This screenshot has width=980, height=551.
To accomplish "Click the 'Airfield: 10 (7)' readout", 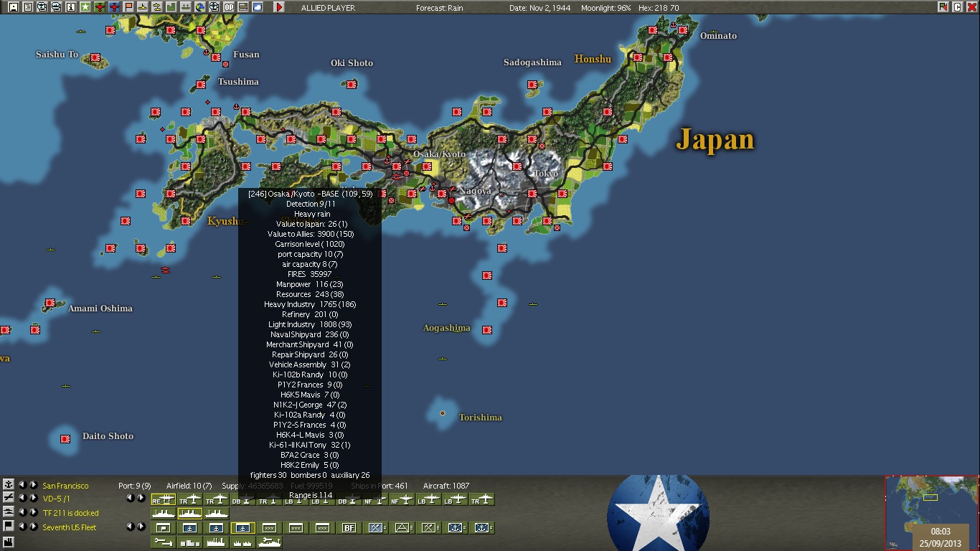I will 189,486.
